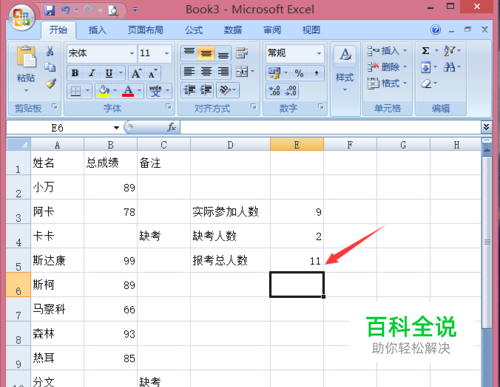Image resolution: width=500 pixels, height=387 pixels.
Task: Increase indent button
Action: (206, 90)
